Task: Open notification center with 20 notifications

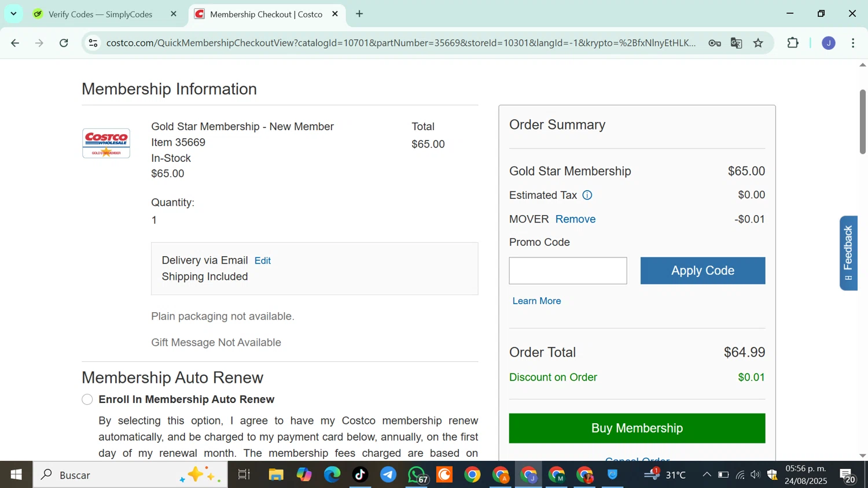Action: (x=848, y=475)
